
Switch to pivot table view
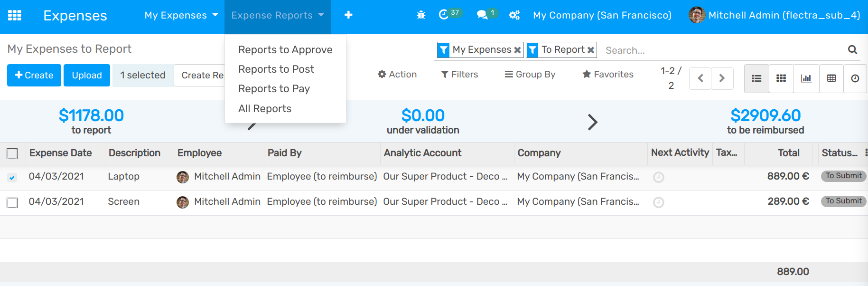[x=831, y=78]
